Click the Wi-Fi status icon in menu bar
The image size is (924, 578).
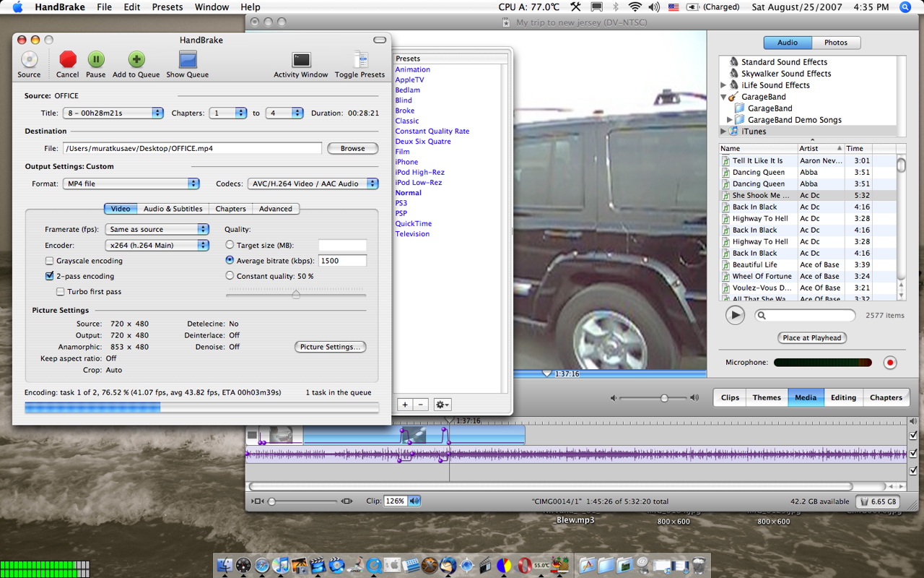635,7
